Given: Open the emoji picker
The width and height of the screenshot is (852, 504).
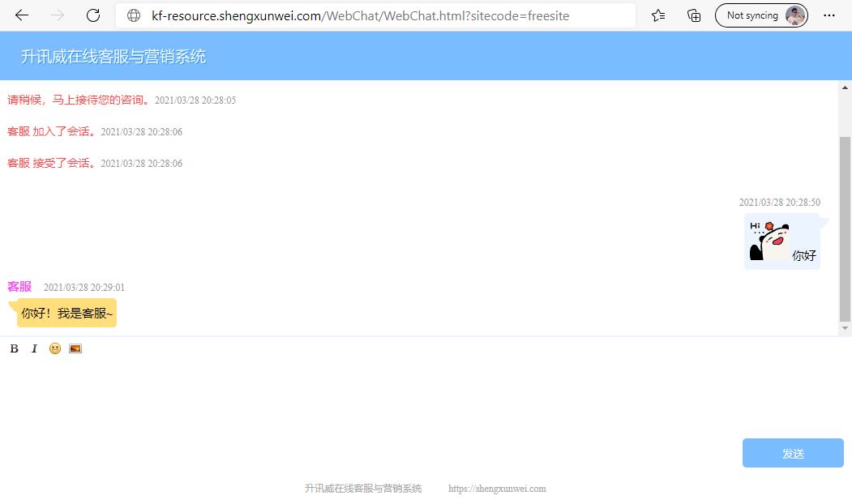Looking at the screenshot, I should (x=55, y=348).
